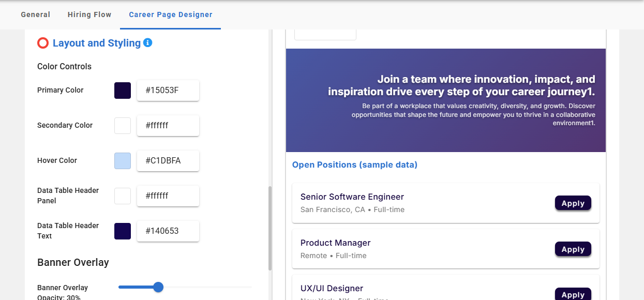
Task: Click the Layout and Styling section heading
Action: click(x=97, y=43)
